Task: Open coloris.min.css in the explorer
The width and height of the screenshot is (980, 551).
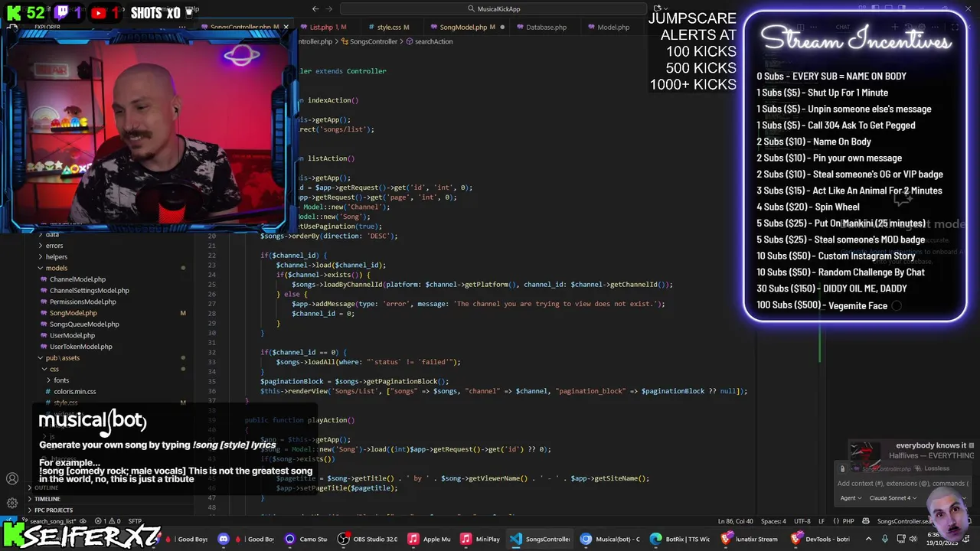Action: coord(75,392)
